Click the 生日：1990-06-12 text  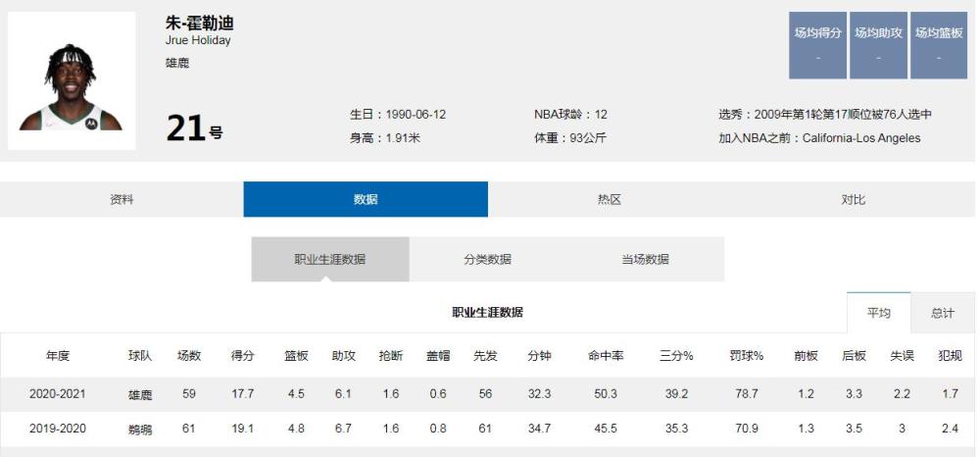coord(398,115)
